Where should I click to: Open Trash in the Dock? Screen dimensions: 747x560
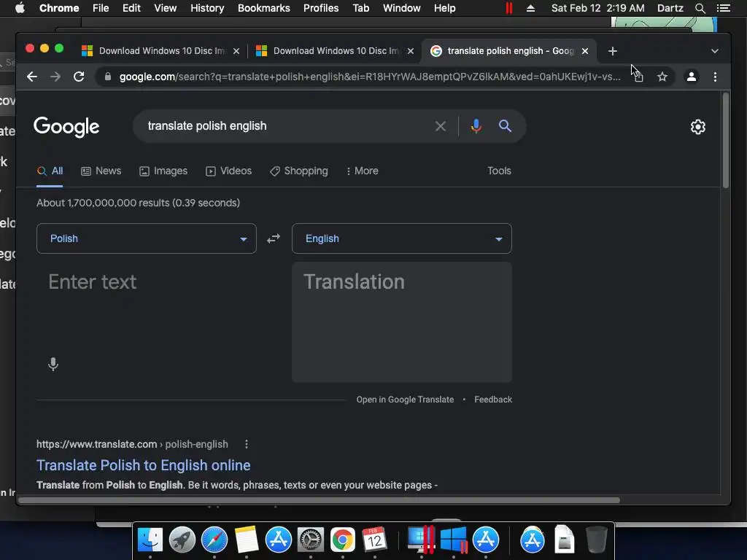[596, 540]
